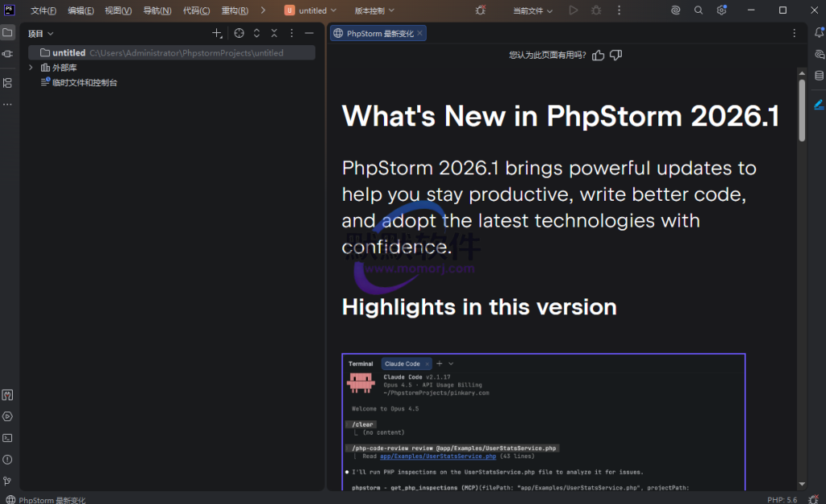Open IDE settings gear icon

click(722, 10)
